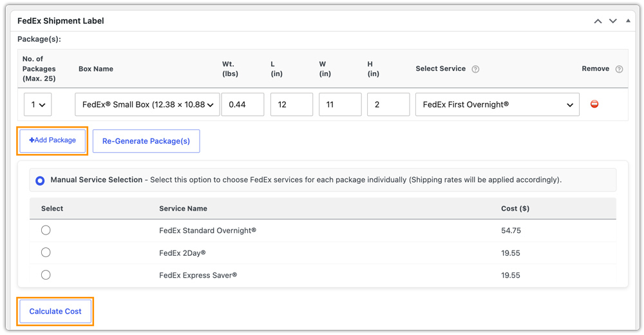The width and height of the screenshot is (644, 335).
Task: Click the 54.75 cost value
Action: click(511, 231)
